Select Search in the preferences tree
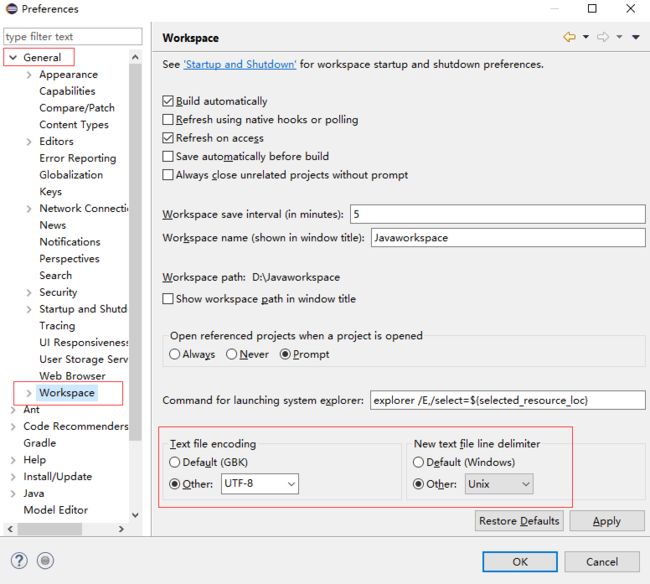 56,275
